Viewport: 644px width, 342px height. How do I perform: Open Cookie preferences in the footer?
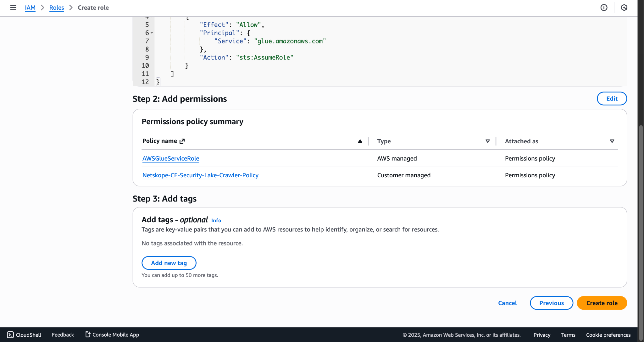click(608, 335)
